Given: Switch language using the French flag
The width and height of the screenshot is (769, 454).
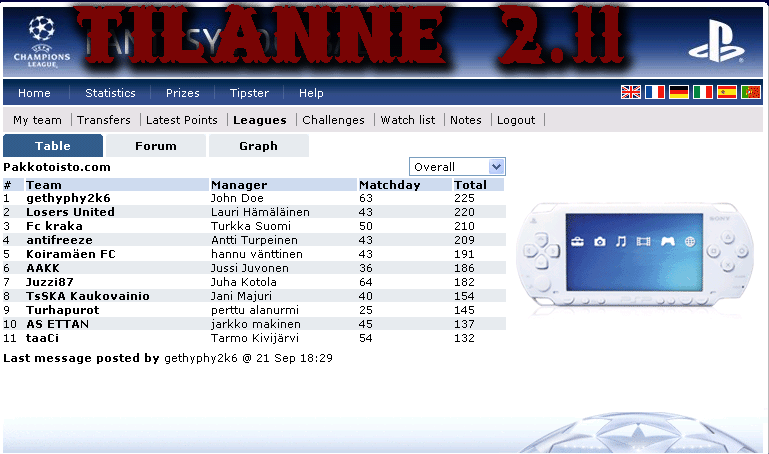Looking at the screenshot, I should (655, 92).
